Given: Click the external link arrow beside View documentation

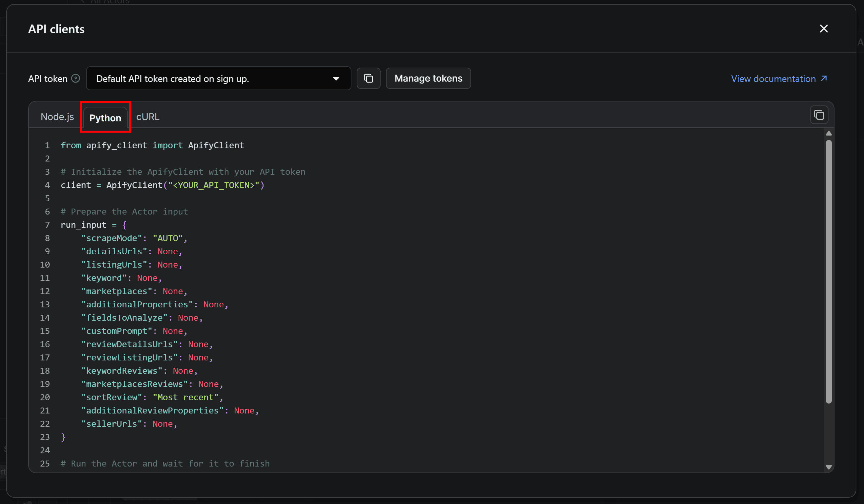Looking at the screenshot, I should click(x=824, y=78).
